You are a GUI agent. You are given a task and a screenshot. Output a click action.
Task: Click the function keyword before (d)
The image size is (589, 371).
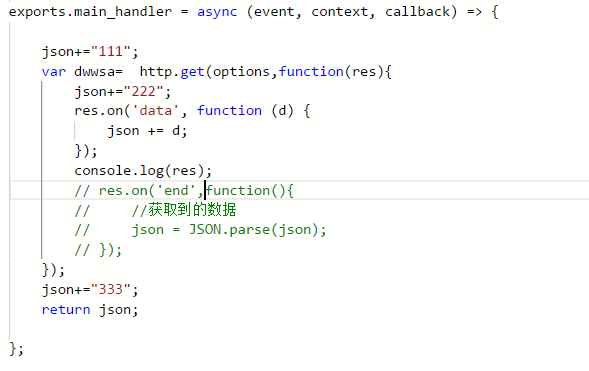coord(229,111)
